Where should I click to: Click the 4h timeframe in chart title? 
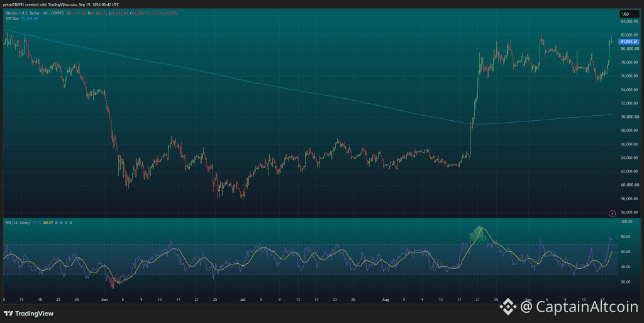pyautogui.click(x=45, y=13)
